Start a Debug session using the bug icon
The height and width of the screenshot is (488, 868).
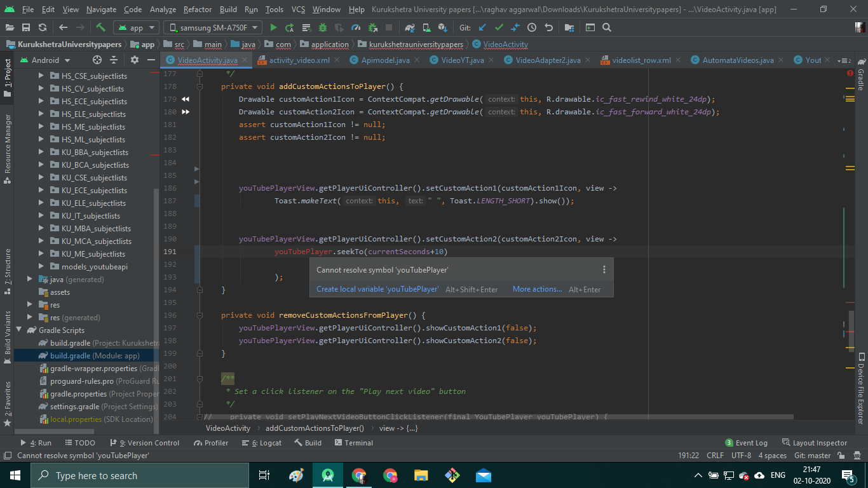[x=322, y=27]
